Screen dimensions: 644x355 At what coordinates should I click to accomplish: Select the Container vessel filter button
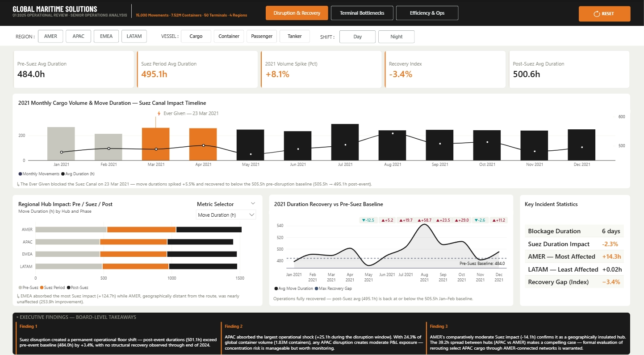pos(229,37)
